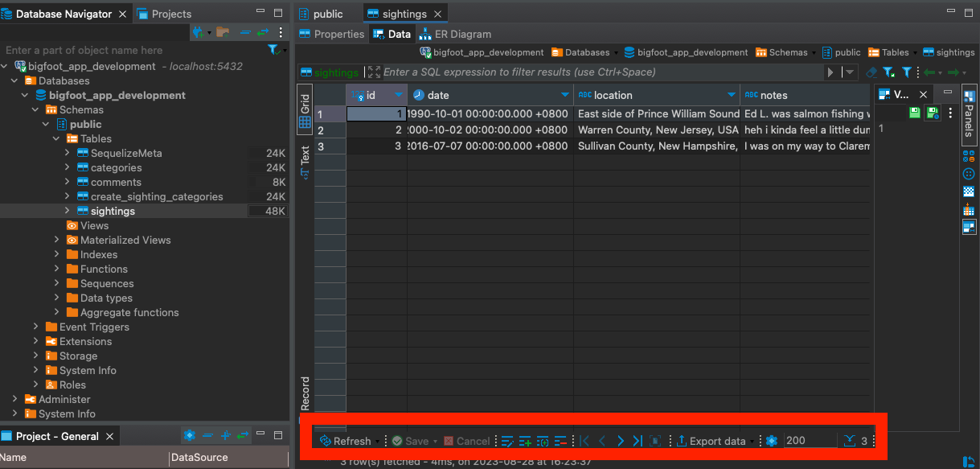Click the delete row icon in bottom toolbar
This screenshot has width=980, height=469.
tap(560, 441)
